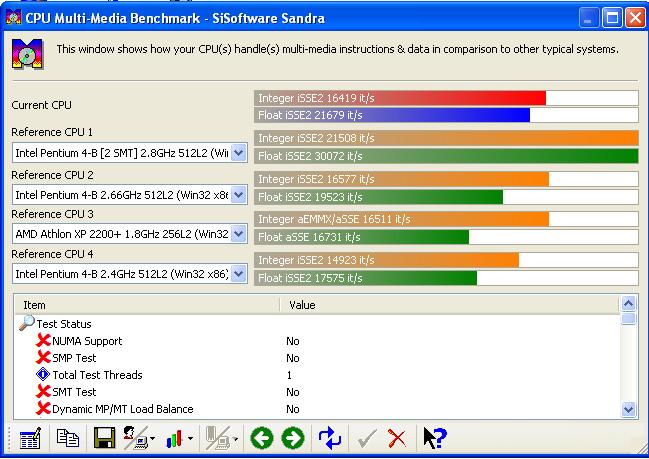Click the Float iSSE2 17575 it/s bar
This screenshot has height=459, width=649.
tap(446, 278)
